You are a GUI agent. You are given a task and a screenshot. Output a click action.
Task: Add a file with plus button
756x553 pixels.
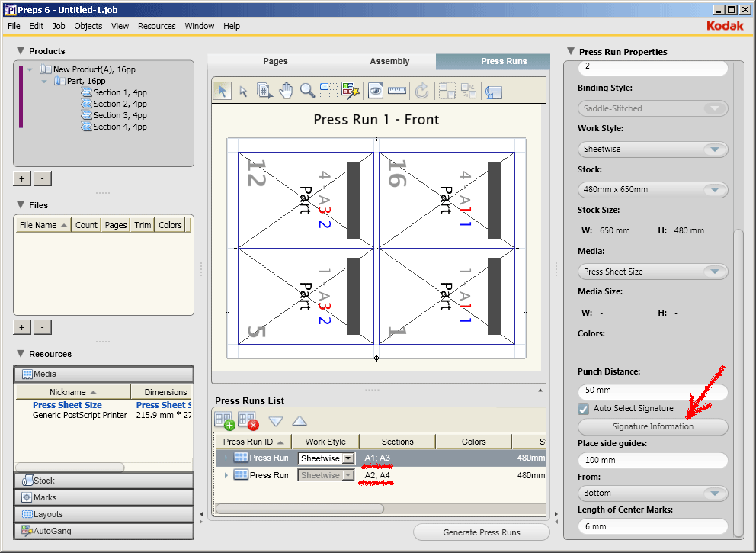21,327
